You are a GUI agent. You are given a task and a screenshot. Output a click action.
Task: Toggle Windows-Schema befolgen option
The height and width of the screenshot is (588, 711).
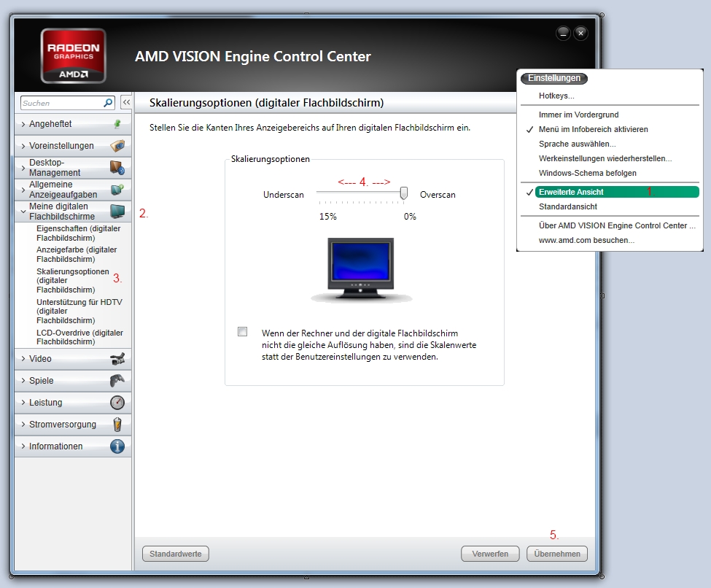(x=587, y=173)
